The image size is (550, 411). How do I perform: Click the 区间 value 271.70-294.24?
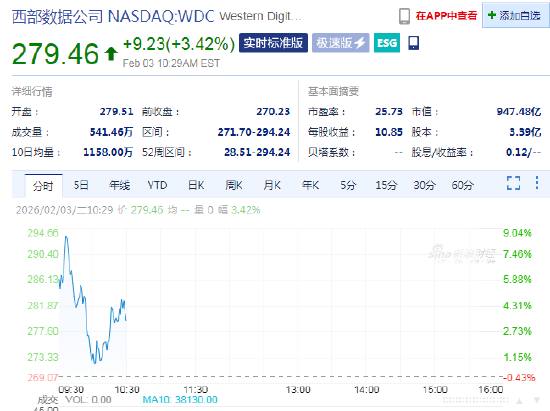254,132
